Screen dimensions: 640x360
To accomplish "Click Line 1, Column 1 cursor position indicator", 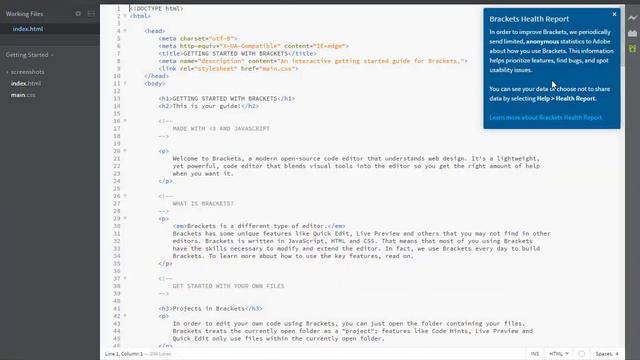I will click(x=124, y=354).
